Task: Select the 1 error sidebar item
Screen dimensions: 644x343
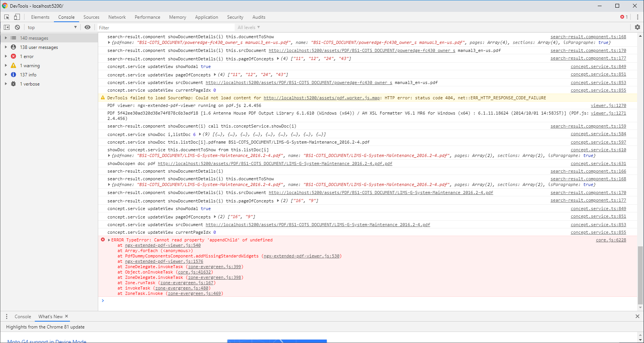Action: (49, 57)
